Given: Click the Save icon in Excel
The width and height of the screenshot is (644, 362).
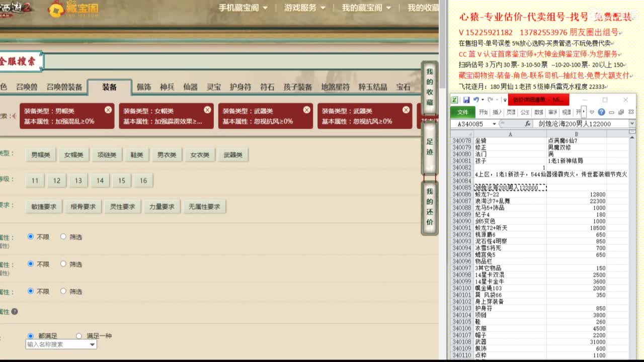Looking at the screenshot, I should (466, 99).
